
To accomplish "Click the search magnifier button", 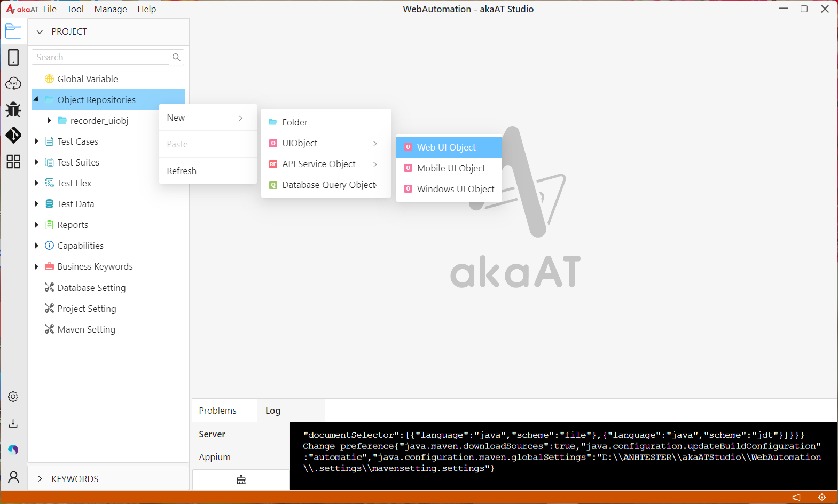I will (176, 57).
